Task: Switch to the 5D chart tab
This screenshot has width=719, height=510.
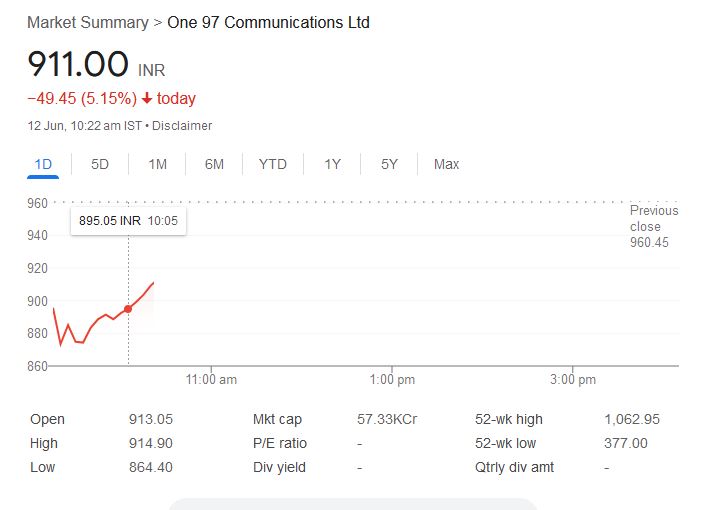Action: click(100, 164)
